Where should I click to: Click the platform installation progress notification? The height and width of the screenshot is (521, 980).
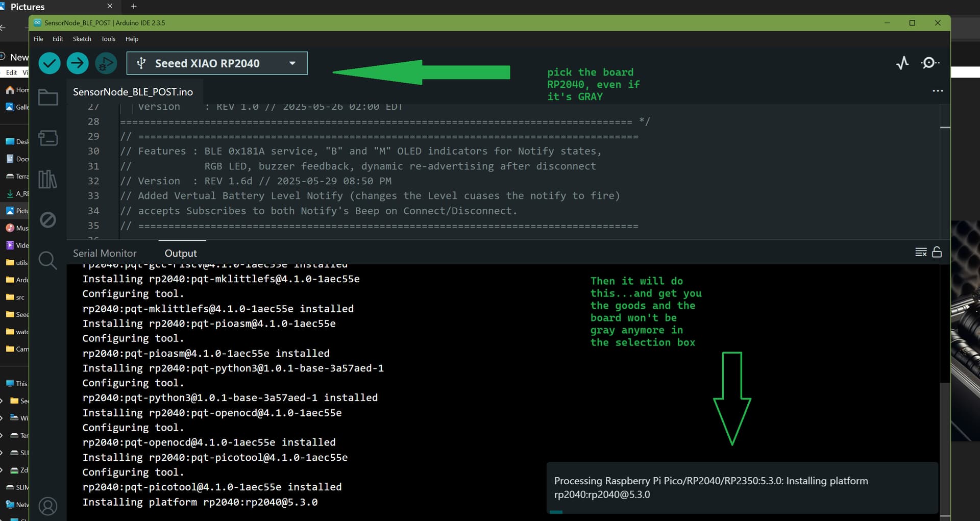pos(742,487)
